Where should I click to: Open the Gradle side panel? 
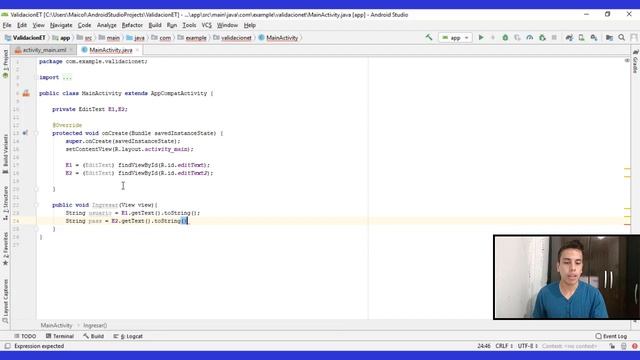(x=636, y=62)
